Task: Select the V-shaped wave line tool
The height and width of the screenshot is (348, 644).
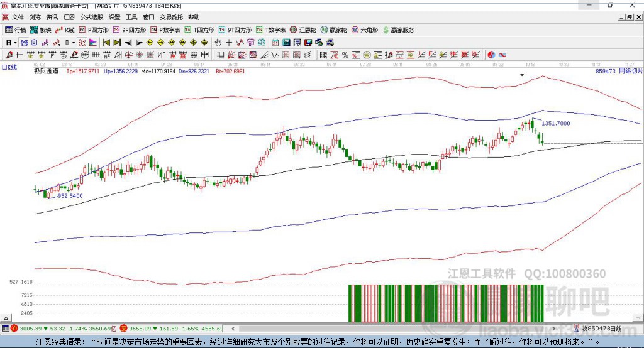Action: click(x=275, y=55)
